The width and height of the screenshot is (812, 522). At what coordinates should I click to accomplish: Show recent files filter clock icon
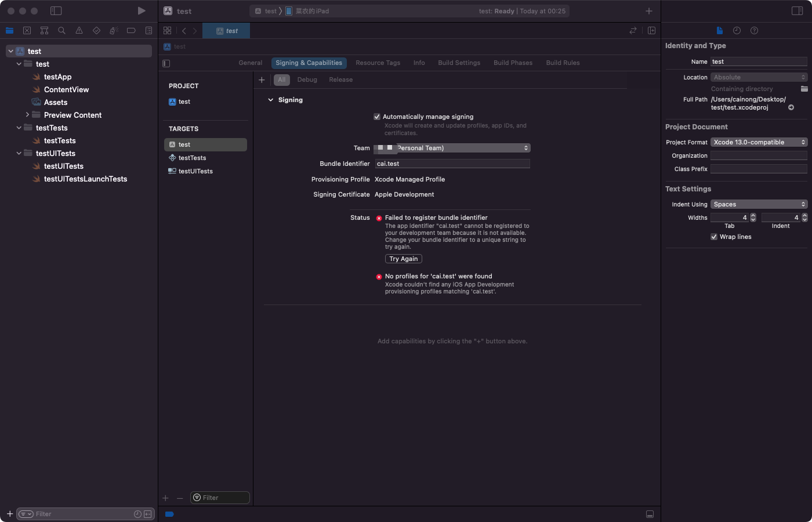click(x=137, y=514)
